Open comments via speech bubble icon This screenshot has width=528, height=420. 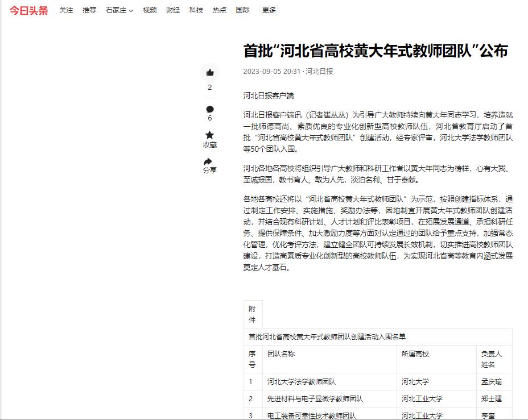click(210, 109)
